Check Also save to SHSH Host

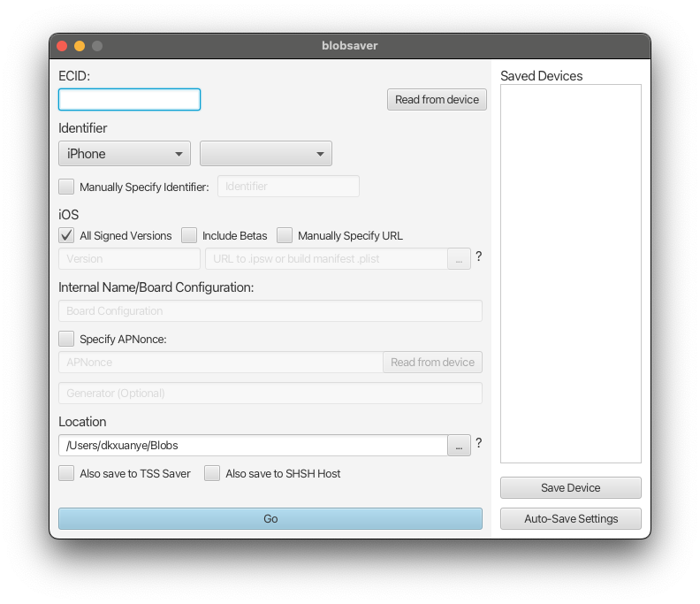point(212,473)
